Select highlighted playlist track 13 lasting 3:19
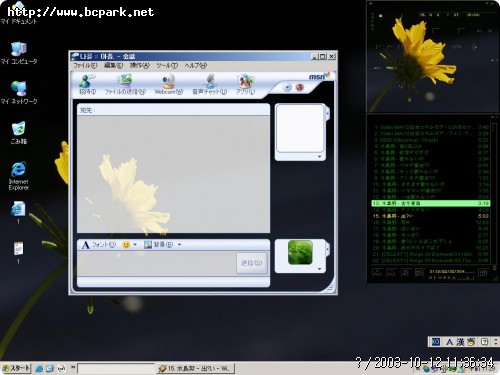 tap(431, 203)
